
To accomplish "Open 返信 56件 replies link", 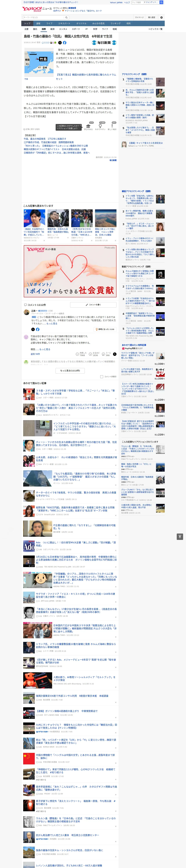I will coord(35,354).
